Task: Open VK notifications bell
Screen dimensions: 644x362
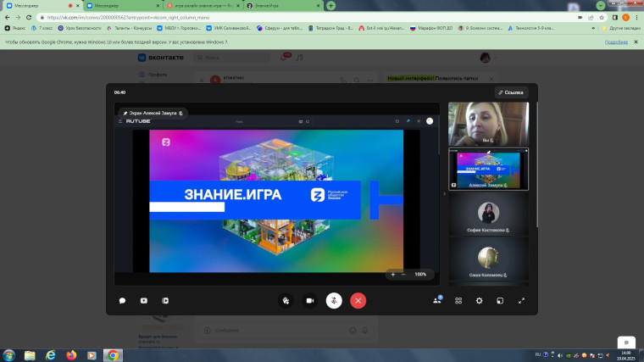Action: click(284, 57)
